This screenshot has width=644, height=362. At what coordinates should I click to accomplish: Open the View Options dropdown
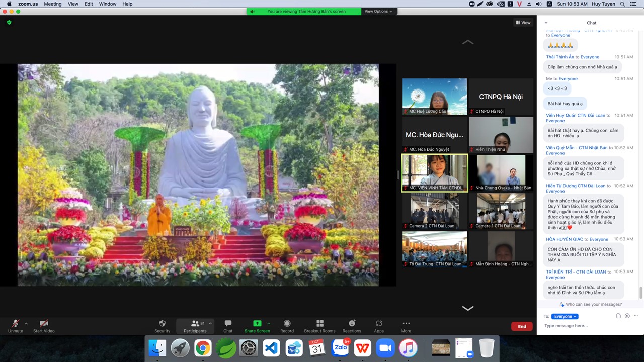click(x=378, y=11)
